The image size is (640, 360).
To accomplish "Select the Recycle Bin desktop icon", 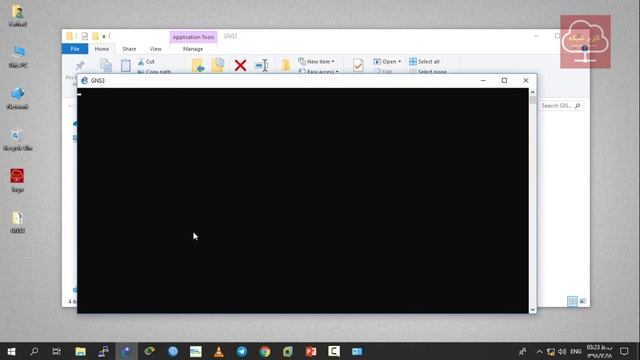I will coord(17,139).
